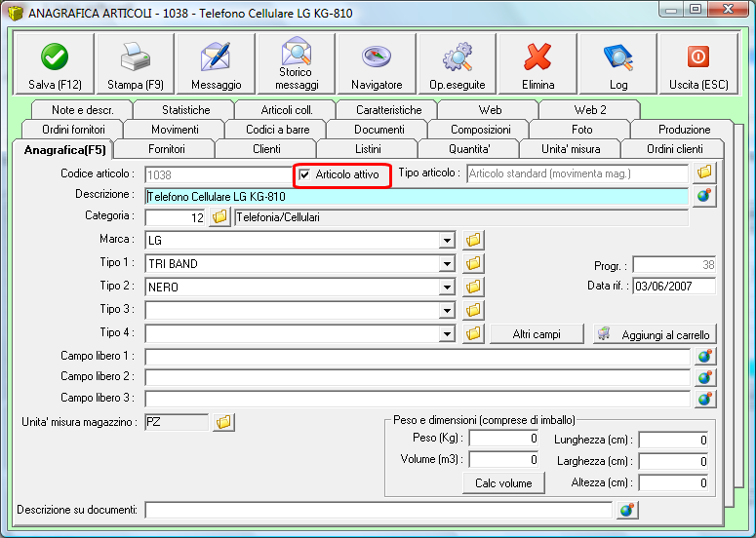Open the Ordini fornitori tab
Screen dimensions: 756x538
(73, 129)
